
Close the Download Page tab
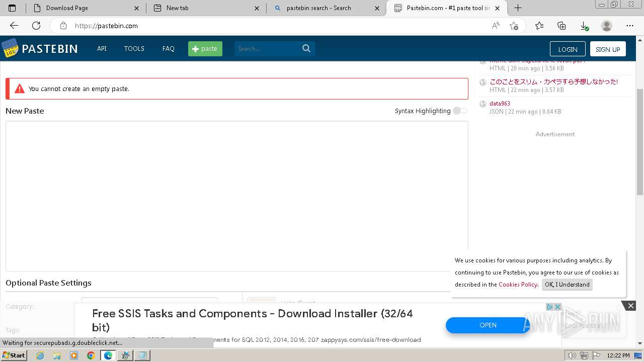click(x=137, y=8)
